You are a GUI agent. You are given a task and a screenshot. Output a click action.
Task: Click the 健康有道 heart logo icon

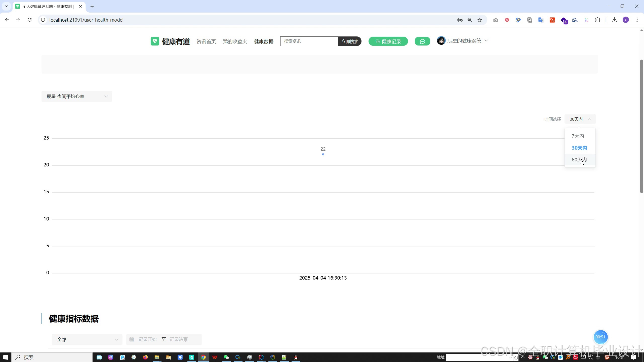[x=155, y=41]
